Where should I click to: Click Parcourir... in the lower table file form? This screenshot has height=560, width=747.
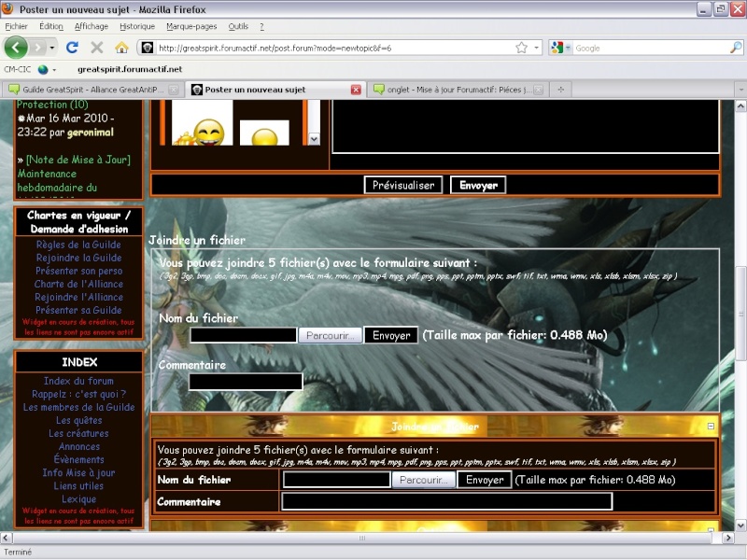424,480
